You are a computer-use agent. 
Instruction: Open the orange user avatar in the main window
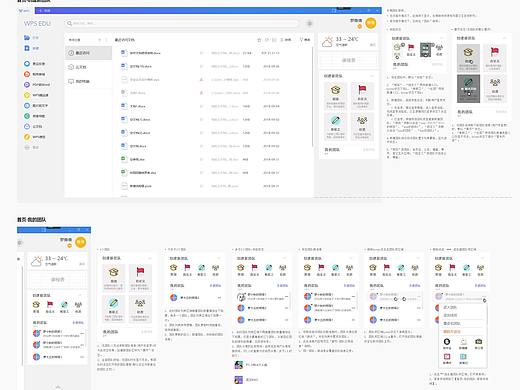[x=371, y=23]
